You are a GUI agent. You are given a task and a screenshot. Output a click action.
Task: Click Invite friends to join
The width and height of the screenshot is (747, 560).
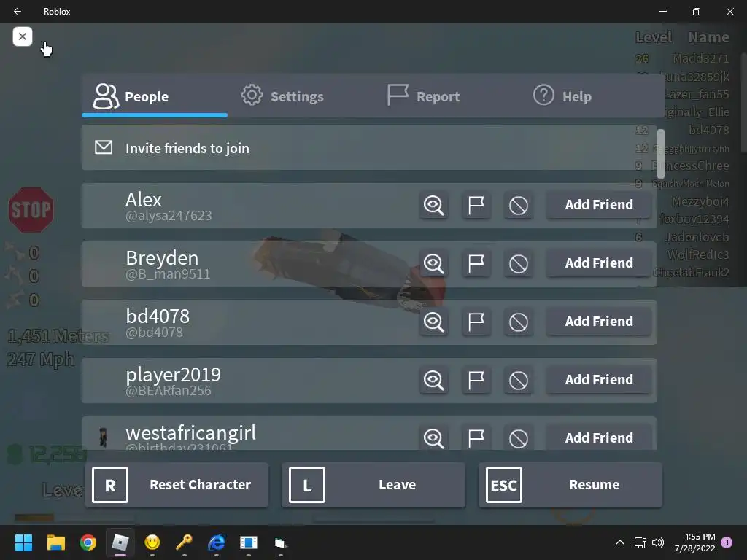368,148
